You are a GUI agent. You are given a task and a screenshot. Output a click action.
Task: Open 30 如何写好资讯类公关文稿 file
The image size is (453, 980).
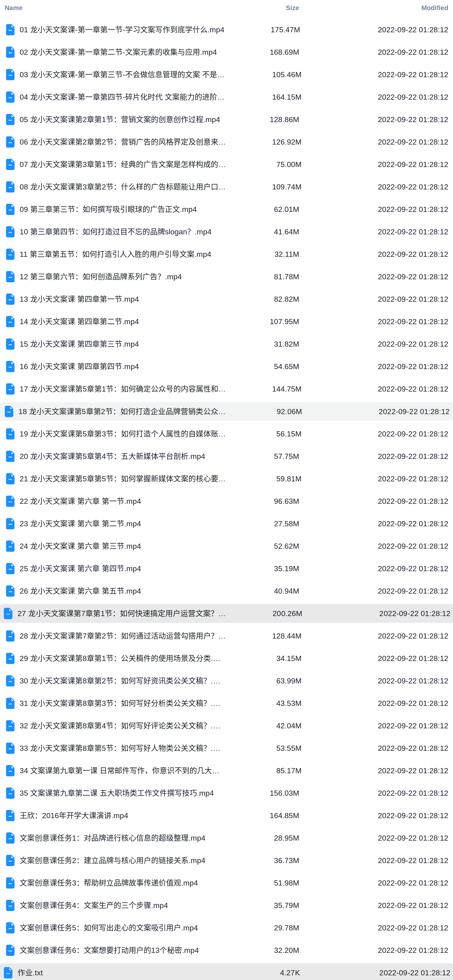tap(120, 681)
